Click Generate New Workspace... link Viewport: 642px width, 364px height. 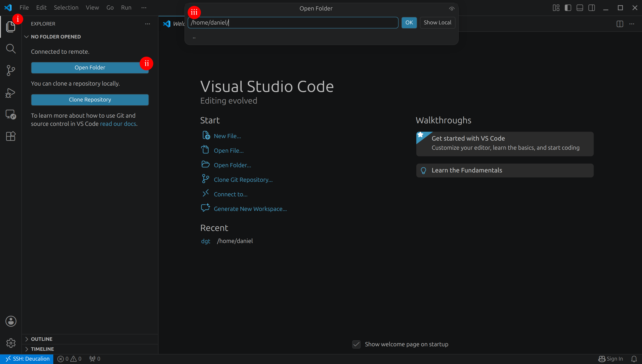coord(250,209)
